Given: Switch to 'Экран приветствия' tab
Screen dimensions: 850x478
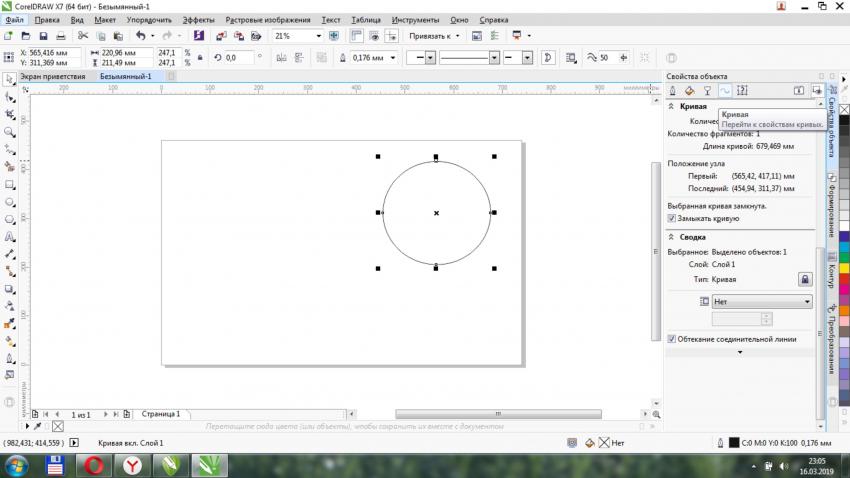Looking at the screenshot, I should (x=53, y=76).
